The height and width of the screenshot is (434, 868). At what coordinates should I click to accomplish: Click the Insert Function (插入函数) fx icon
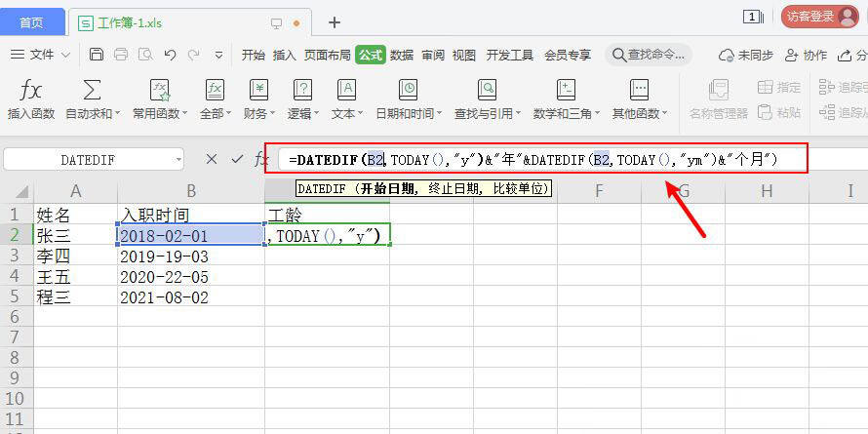31,90
